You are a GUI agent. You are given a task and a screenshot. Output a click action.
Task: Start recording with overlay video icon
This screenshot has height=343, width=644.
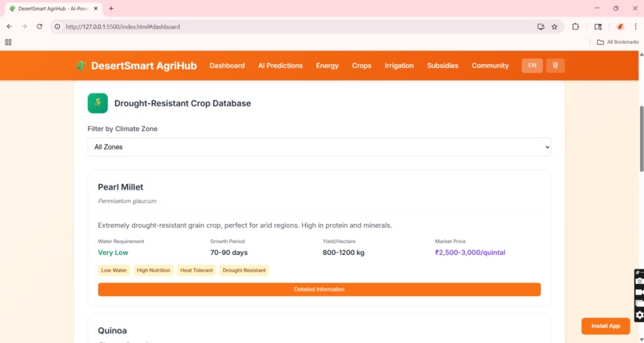(639, 293)
